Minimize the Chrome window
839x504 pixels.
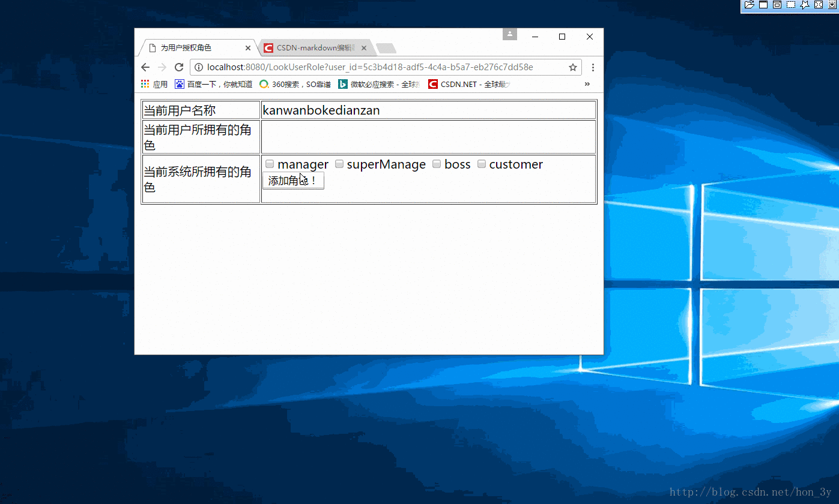(x=535, y=37)
